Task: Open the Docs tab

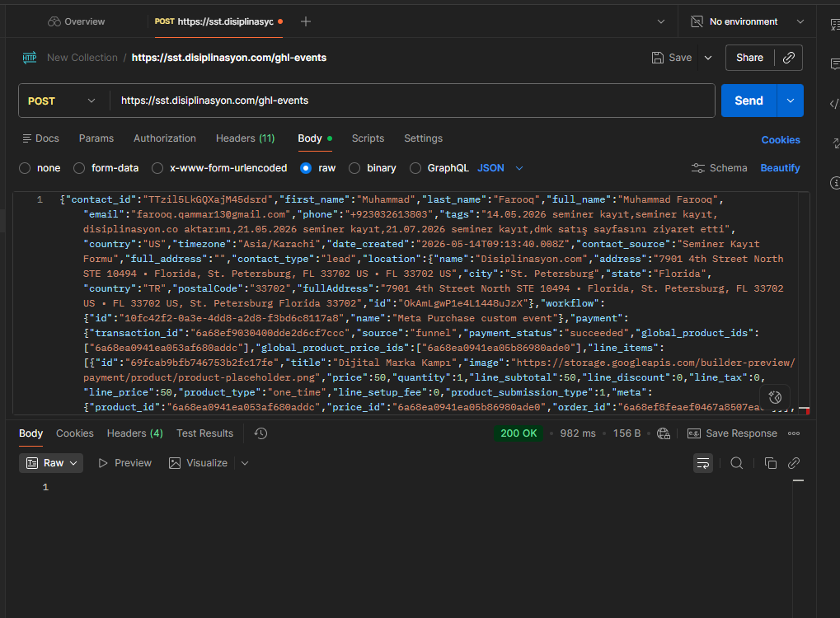Action: tap(40, 138)
